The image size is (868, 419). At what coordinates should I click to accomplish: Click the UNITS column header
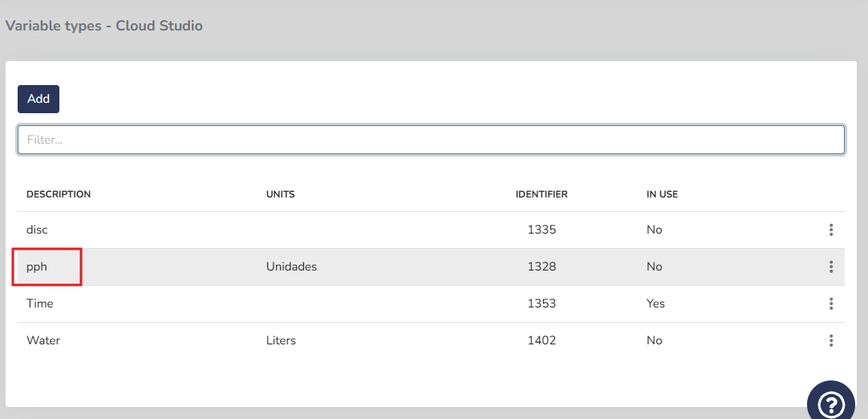point(281,194)
